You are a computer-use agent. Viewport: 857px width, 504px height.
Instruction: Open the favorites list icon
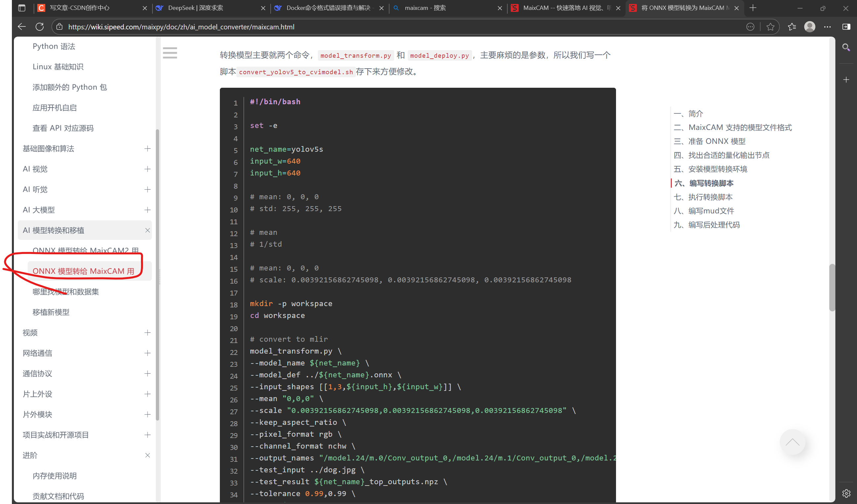coord(792,27)
